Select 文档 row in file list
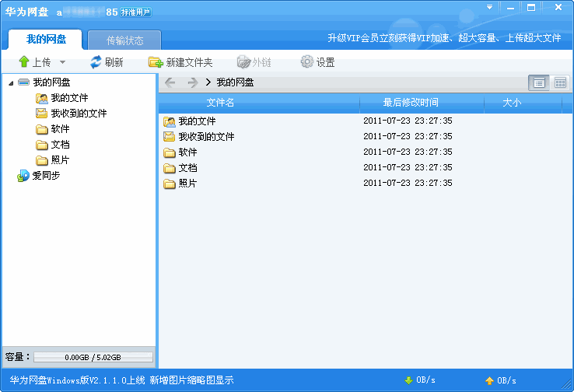The width and height of the screenshot is (574, 392). 366,168
